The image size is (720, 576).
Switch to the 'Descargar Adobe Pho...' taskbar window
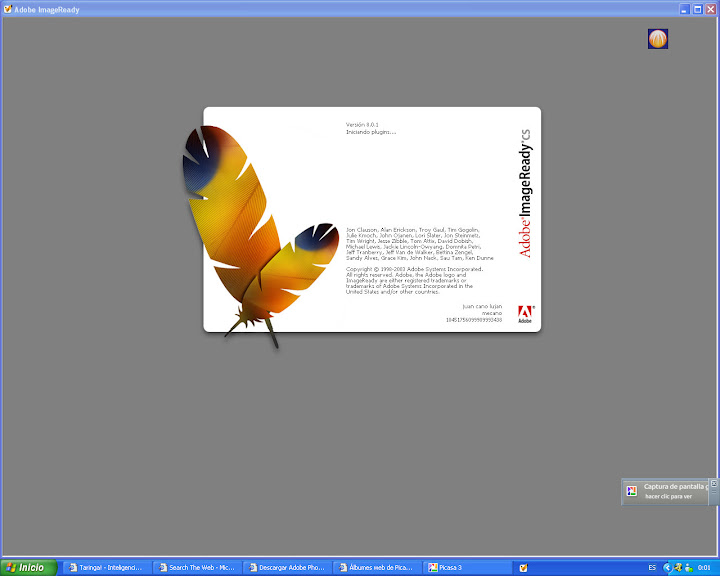click(x=287, y=568)
